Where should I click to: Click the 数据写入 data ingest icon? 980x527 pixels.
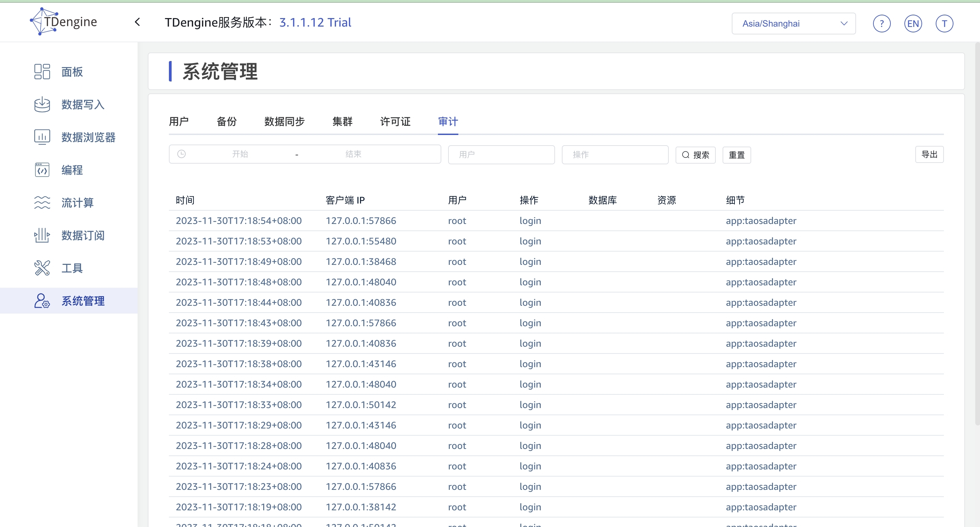tap(42, 104)
